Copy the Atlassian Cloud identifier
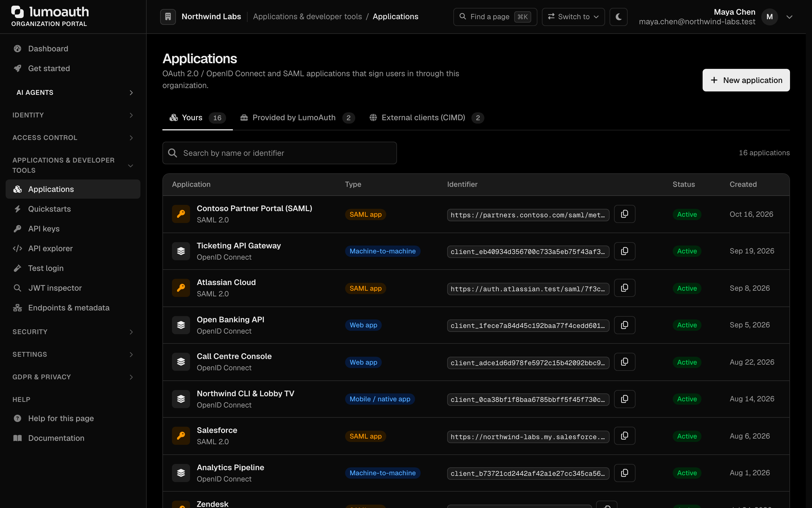 pos(625,288)
